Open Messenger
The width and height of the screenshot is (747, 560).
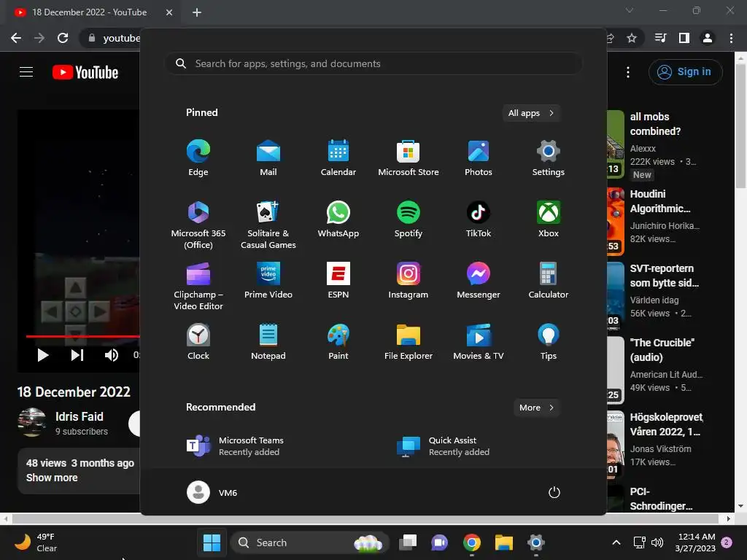click(479, 281)
